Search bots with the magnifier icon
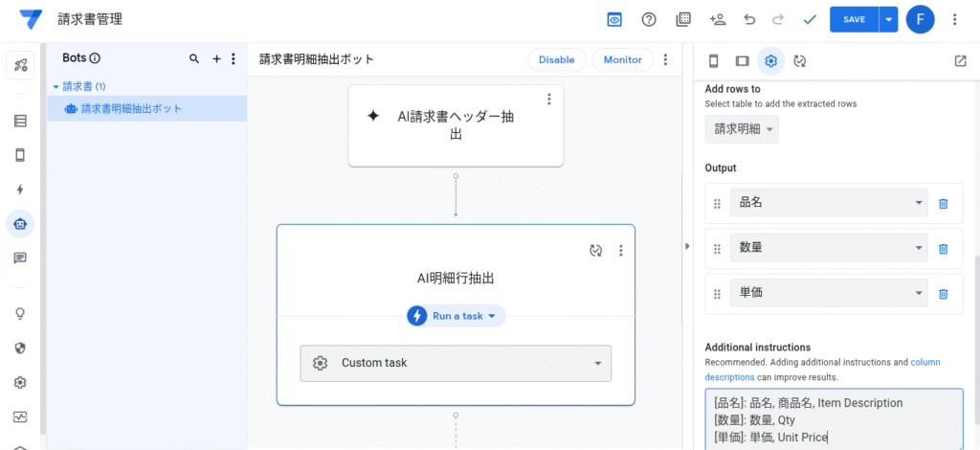Image resolution: width=980 pixels, height=450 pixels. 194,59
